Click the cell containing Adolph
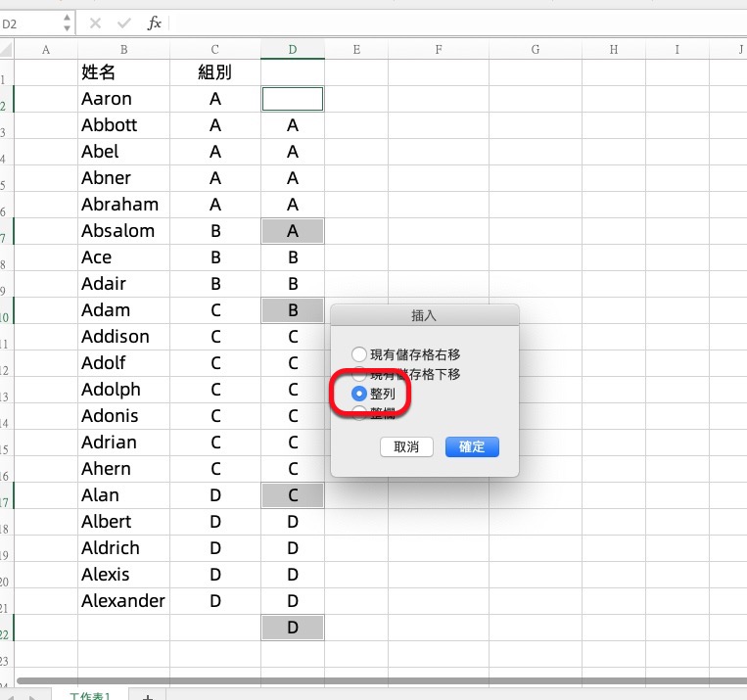747x700 pixels. tap(124, 390)
